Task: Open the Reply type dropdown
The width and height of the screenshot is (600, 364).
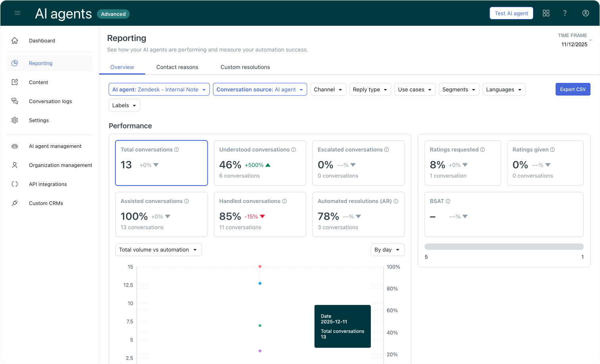Action: (370, 90)
